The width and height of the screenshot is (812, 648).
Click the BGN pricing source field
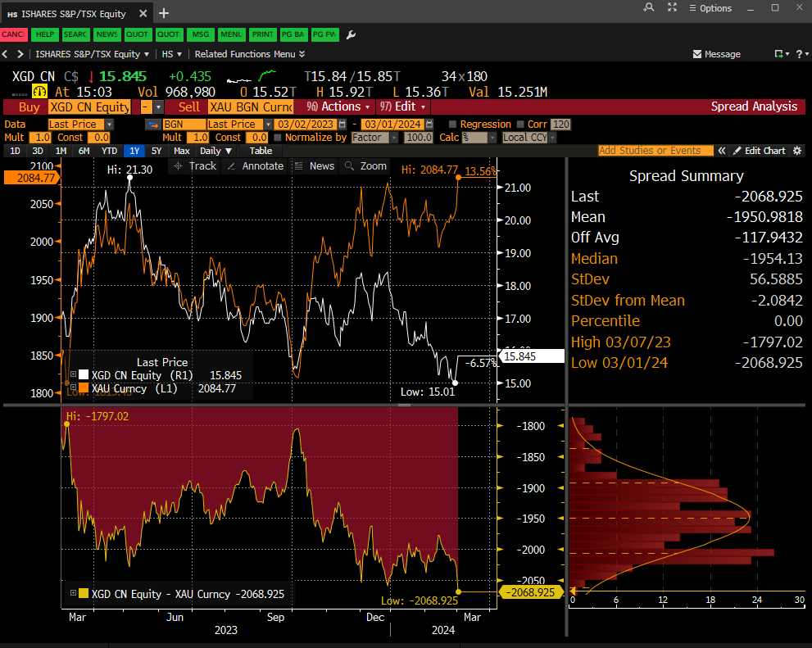tap(184, 125)
